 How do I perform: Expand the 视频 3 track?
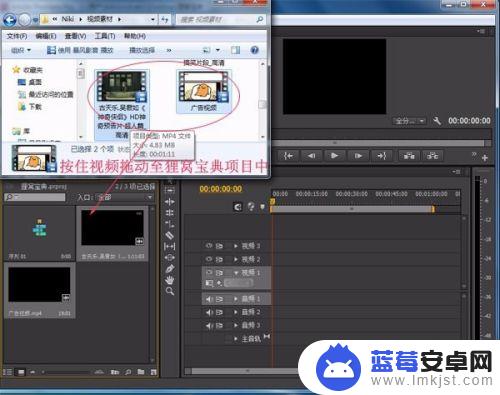coord(236,246)
